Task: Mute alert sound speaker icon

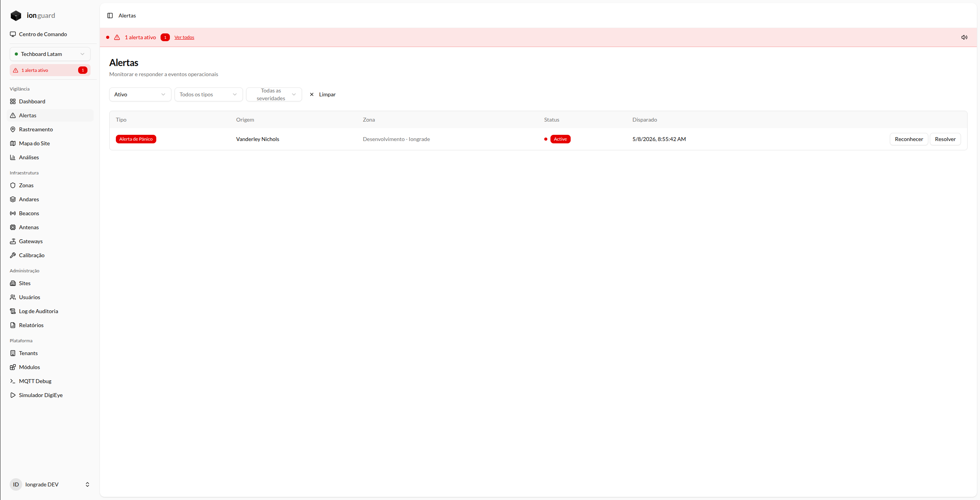Action: [964, 37]
